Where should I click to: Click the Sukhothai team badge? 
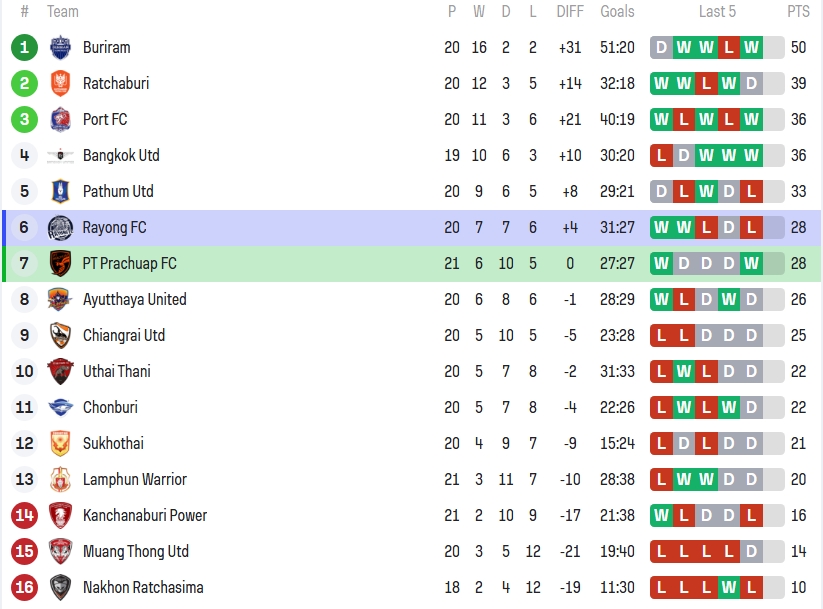point(61,443)
